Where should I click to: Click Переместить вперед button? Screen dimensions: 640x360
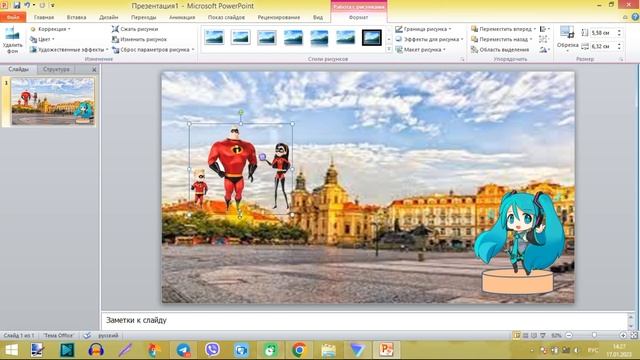[x=503, y=29]
